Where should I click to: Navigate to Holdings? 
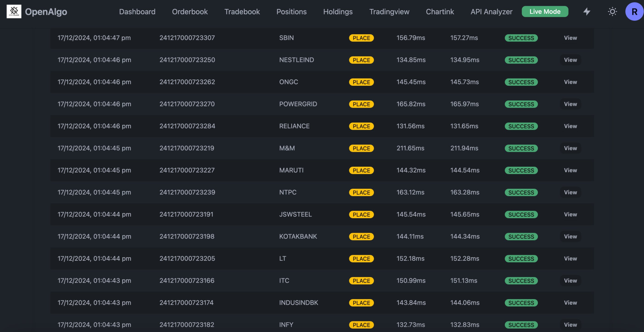point(338,12)
